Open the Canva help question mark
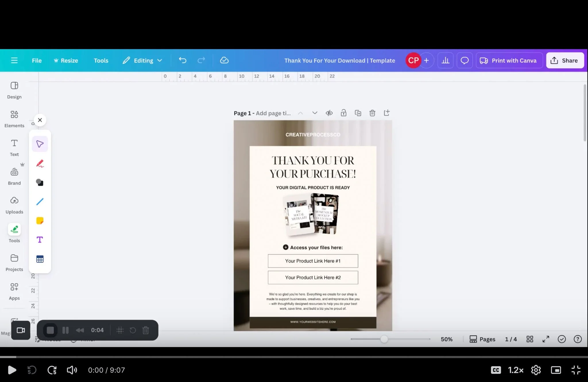This screenshot has height=382, width=588. coord(578,339)
